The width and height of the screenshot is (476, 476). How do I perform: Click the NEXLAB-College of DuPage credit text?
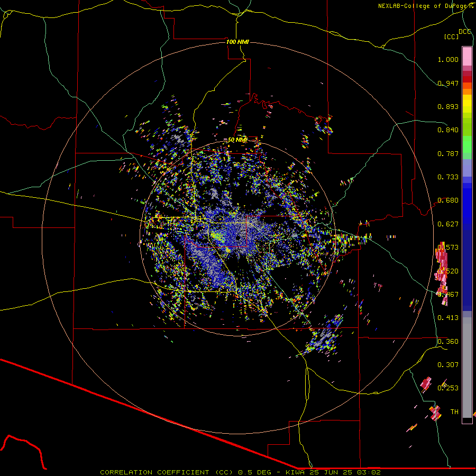426,6
